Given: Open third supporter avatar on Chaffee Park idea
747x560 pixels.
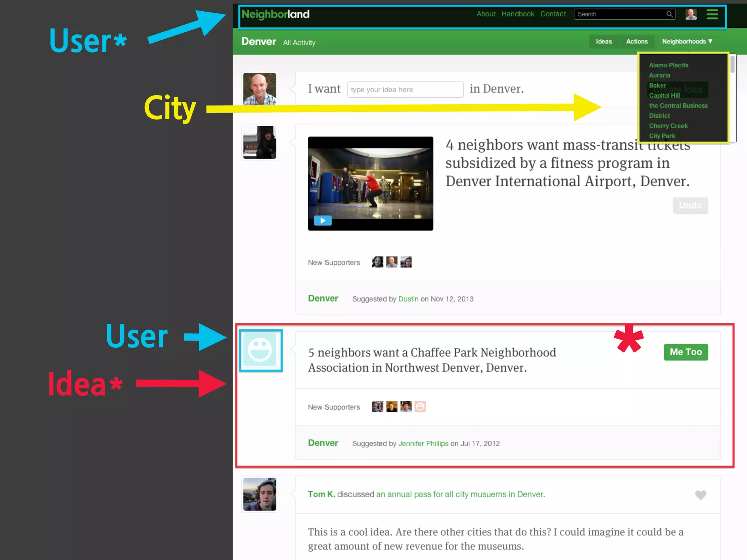Looking at the screenshot, I should (x=406, y=407).
